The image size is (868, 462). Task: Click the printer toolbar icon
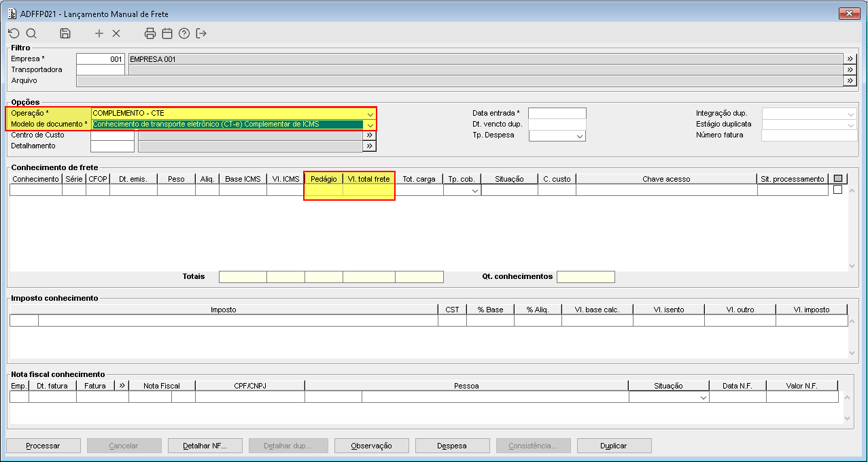[150, 33]
